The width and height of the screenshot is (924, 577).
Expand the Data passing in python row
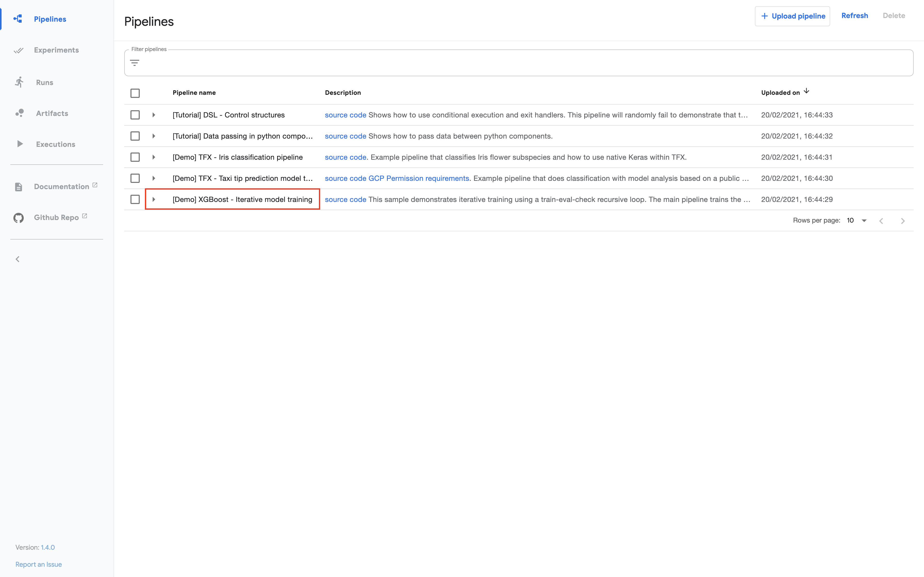[153, 136]
